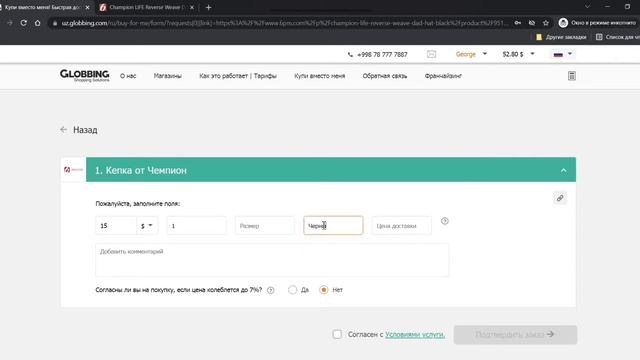Open the language flag selector
Screen dimensions: 640x360
562,54
